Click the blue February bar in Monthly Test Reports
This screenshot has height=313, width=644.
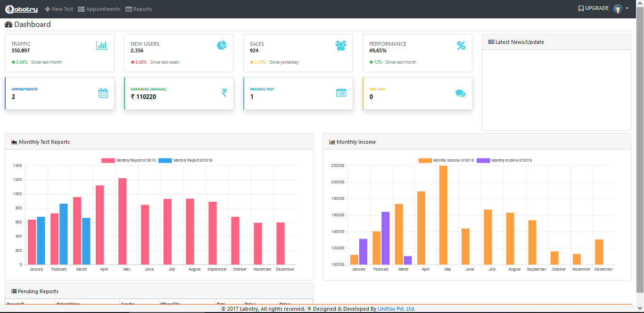pos(64,234)
